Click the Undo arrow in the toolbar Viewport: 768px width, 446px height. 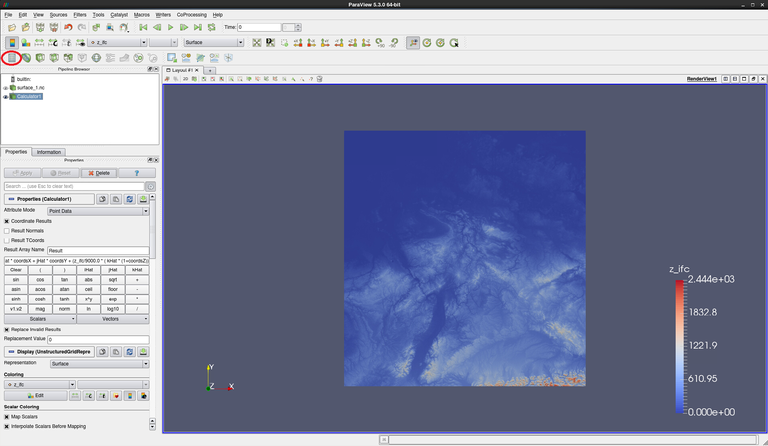tap(68, 27)
